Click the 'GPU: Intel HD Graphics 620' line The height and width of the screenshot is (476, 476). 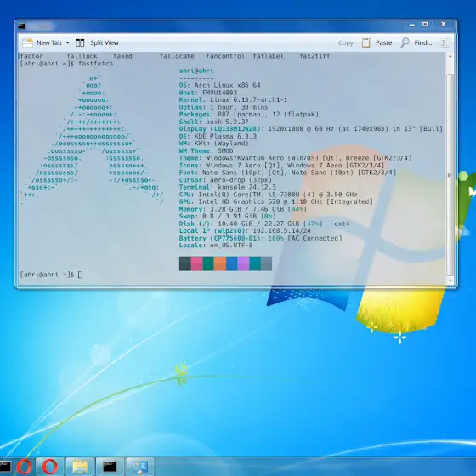276,202
